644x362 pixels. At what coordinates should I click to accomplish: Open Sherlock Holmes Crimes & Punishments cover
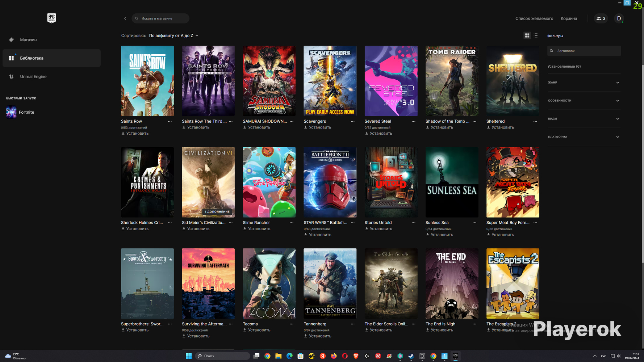[147, 182]
